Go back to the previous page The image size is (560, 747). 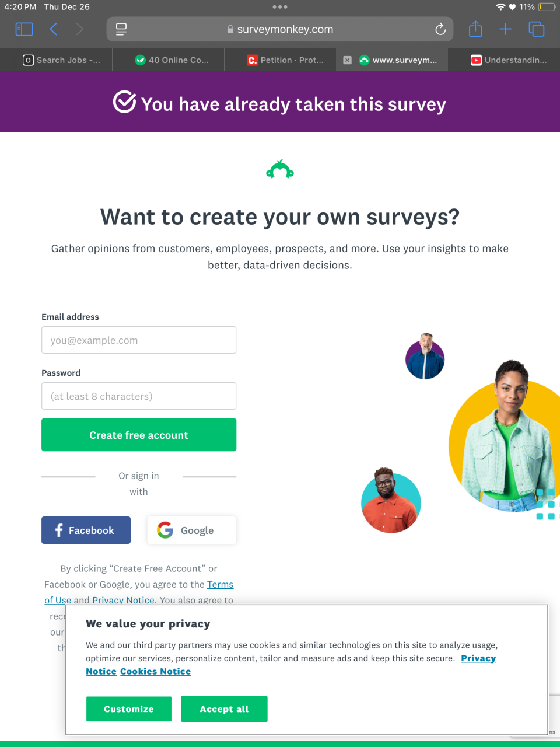tap(54, 29)
